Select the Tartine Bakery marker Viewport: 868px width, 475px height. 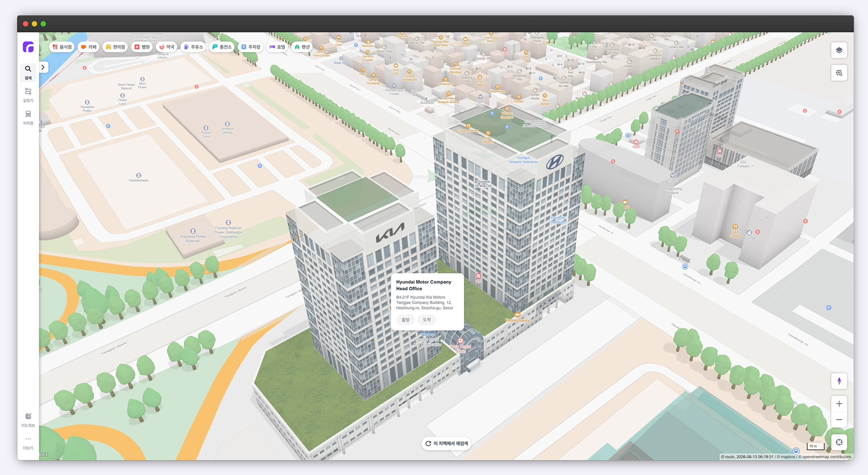[x=517, y=314]
